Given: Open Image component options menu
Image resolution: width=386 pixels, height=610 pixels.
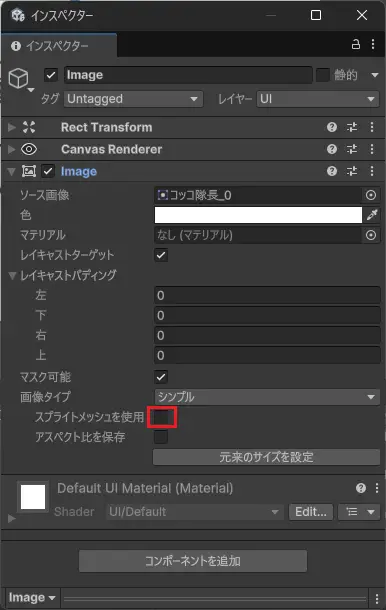Looking at the screenshot, I should coord(372,171).
